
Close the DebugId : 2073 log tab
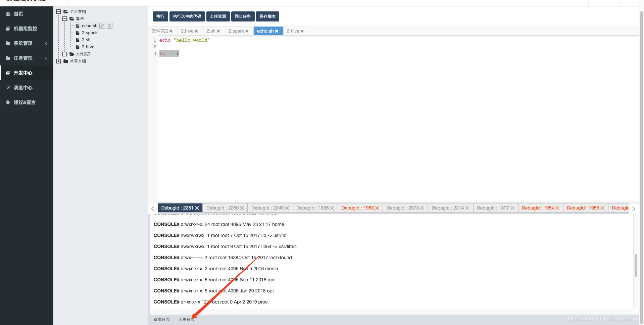(422, 208)
